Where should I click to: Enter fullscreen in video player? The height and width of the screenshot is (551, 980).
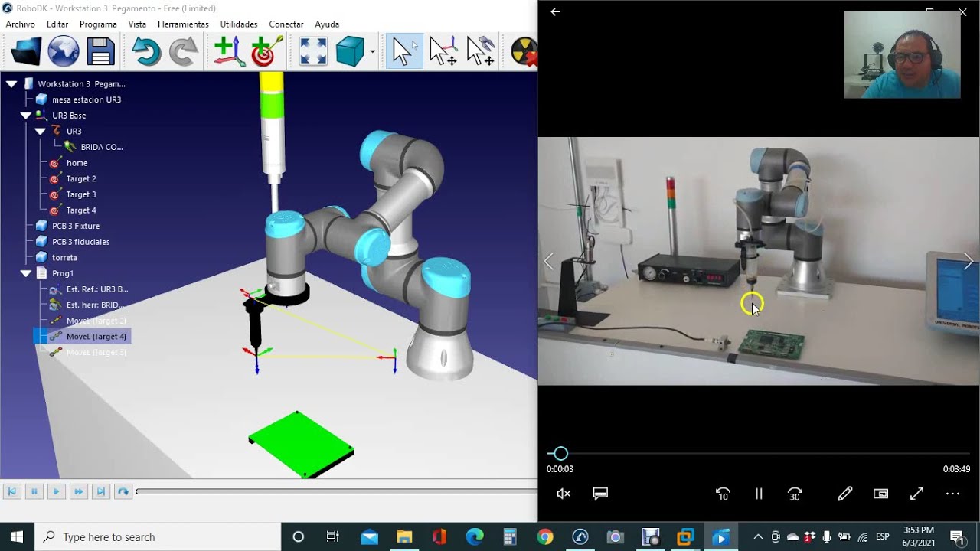(x=916, y=494)
